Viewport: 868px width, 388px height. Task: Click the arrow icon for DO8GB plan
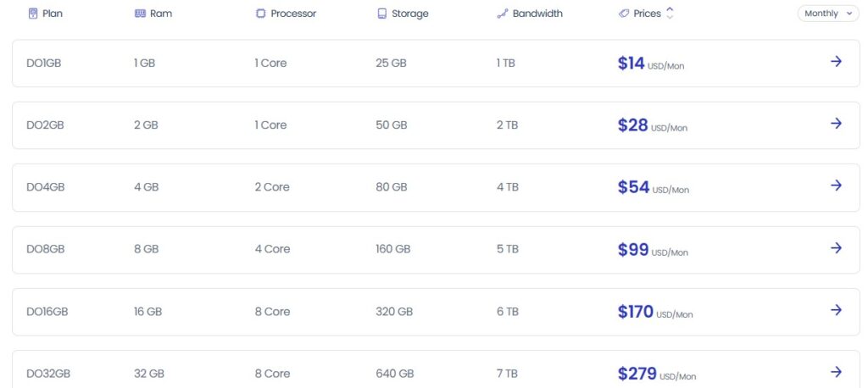[x=836, y=248]
